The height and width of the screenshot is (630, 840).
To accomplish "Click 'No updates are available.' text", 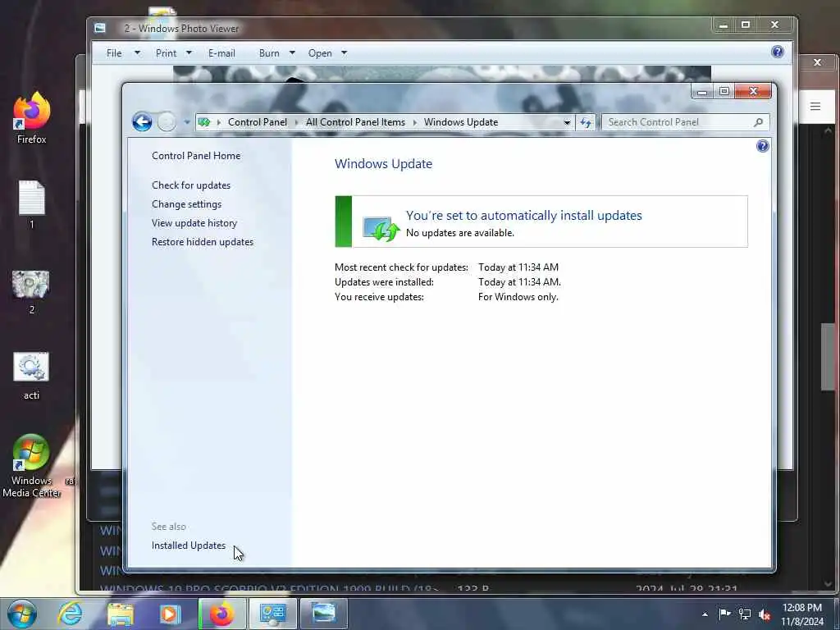I will click(460, 233).
